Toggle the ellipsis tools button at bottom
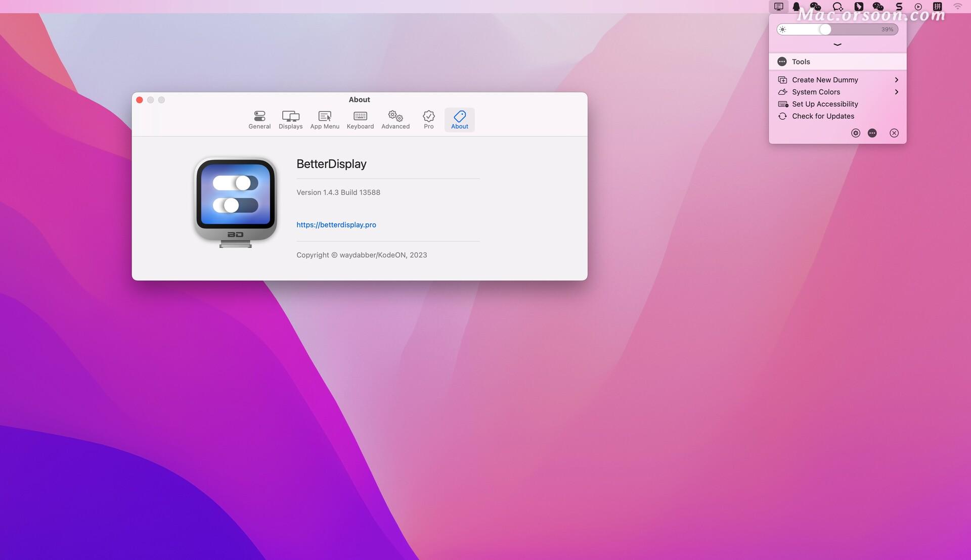971x560 pixels. tap(872, 133)
